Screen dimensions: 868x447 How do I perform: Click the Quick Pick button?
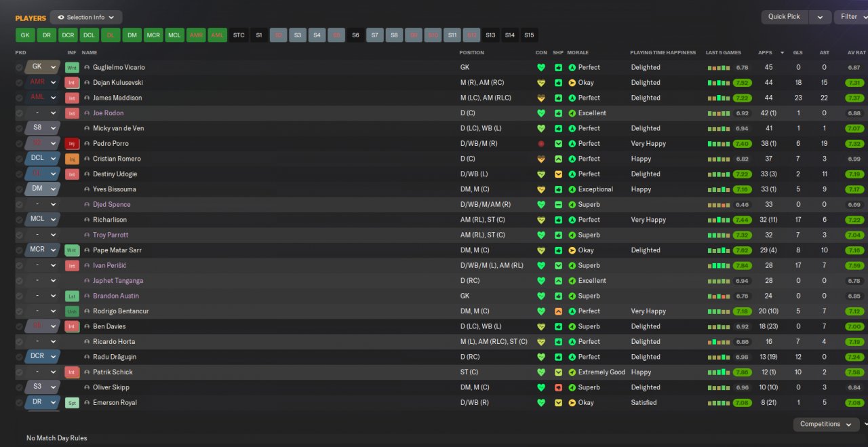pos(785,17)
